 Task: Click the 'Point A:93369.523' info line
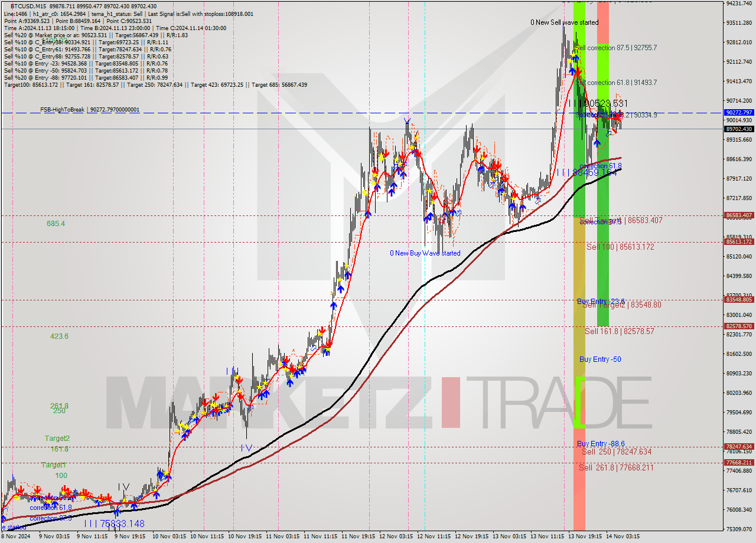pos(78,21)
